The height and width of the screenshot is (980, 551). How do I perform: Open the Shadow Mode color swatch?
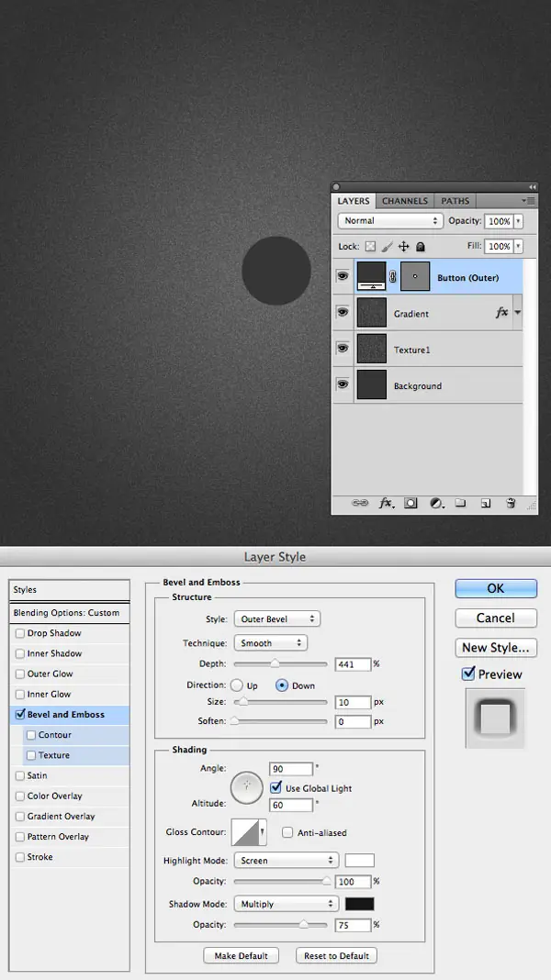point(359,904)
